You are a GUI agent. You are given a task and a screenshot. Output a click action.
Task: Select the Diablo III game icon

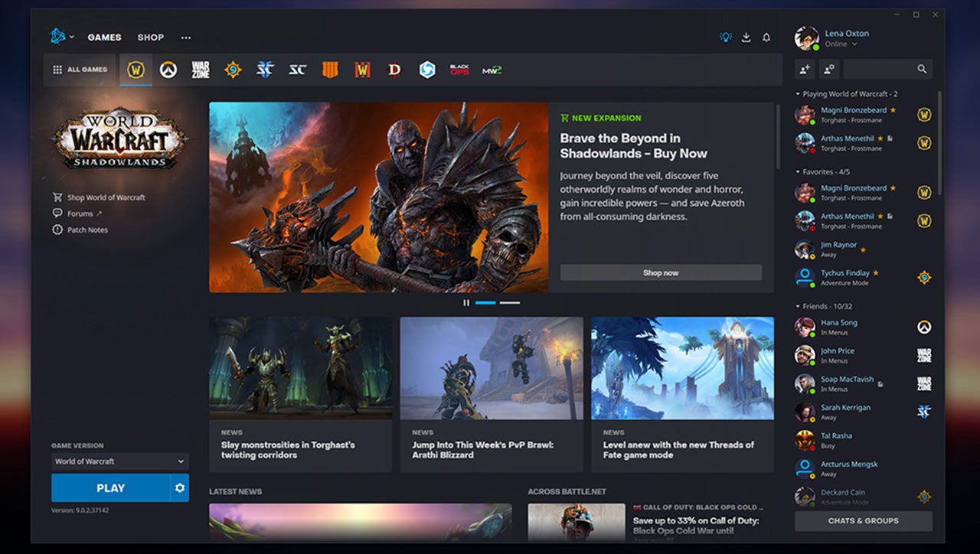(x=394, y=70)
